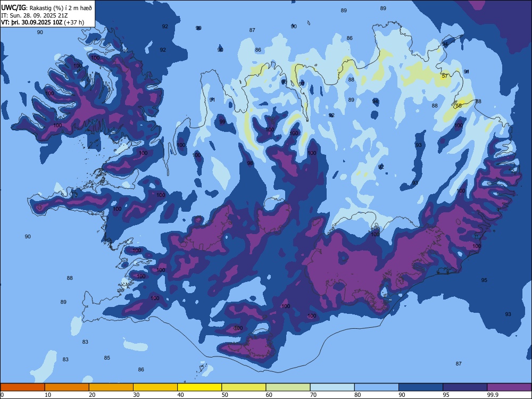532x399 pixels.
Task: Click the purple above-99.9 legend swatch
Action: pos(509,387)
